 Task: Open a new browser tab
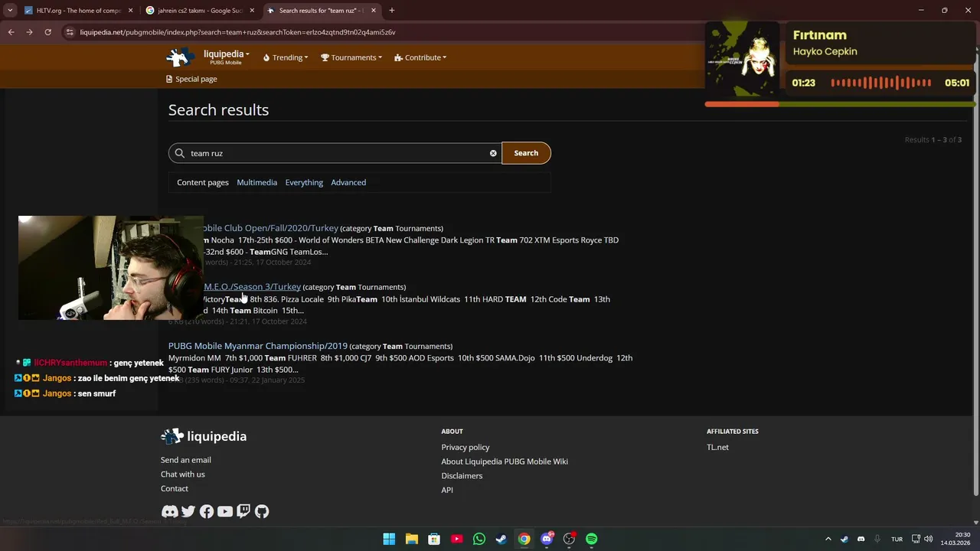click(x=392, y=11)
